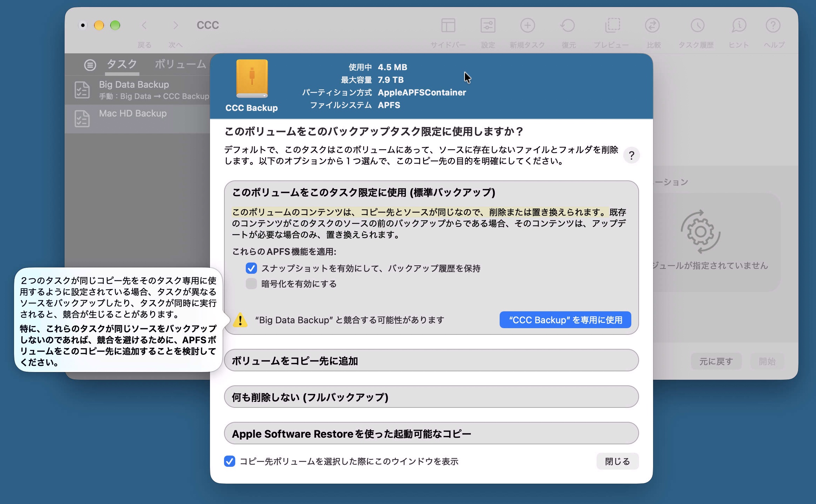Click the 元に戻す revert button
This screenshot has height=504, width=816.
click(716, 361)
